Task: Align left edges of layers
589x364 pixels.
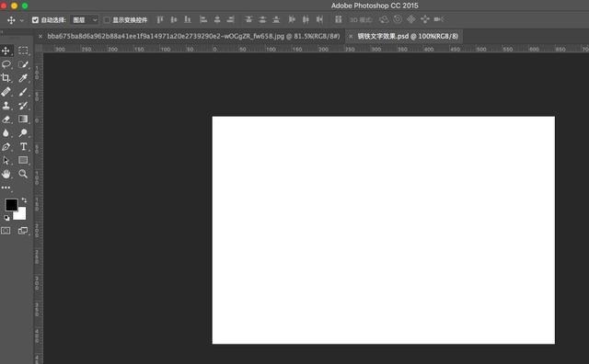Action: pyautogui.click(x=203, y=19)
